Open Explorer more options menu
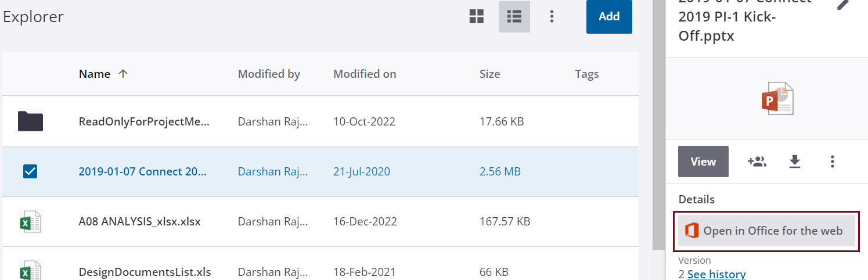The width and height of the screenshot is (868, 280). [x=552, y=17]
